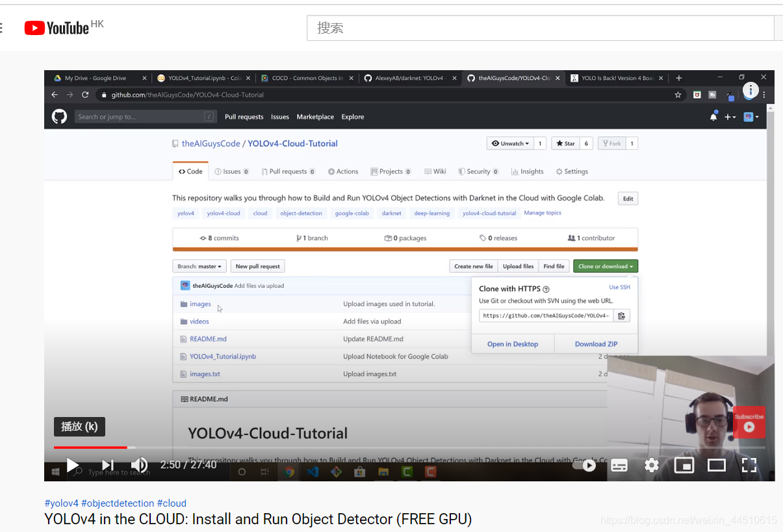This screenshot has height=532, width=783.
Task: Click the google-colab topic tag
Action: point(352,213)
